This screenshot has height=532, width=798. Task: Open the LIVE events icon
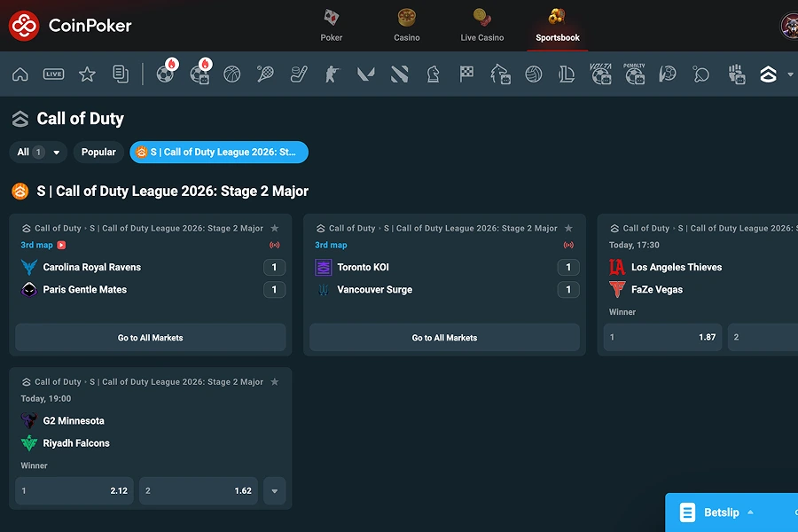point(53,74)
